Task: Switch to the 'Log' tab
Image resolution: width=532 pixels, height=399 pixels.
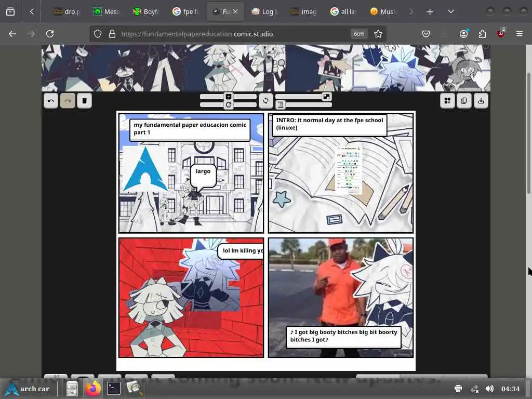Action: (x=265, y=12)
